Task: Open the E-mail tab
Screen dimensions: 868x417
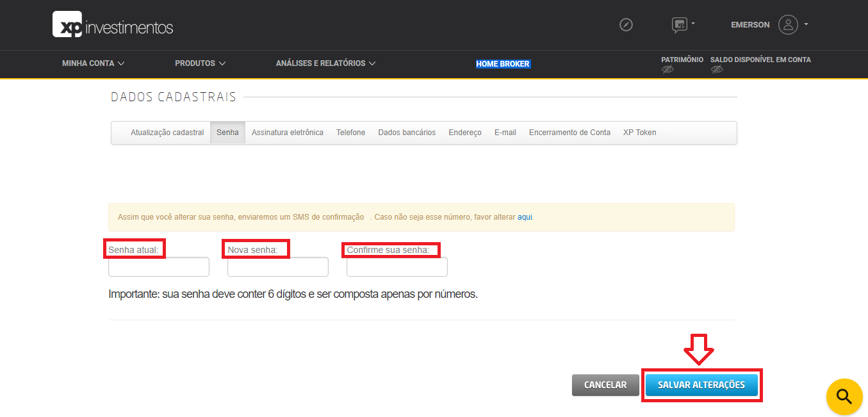Action: [x=505, y=133]
